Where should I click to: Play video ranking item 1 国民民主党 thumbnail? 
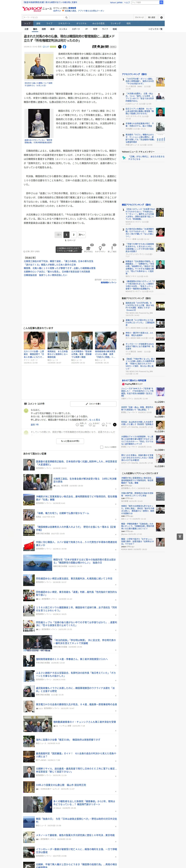point(160,306)
